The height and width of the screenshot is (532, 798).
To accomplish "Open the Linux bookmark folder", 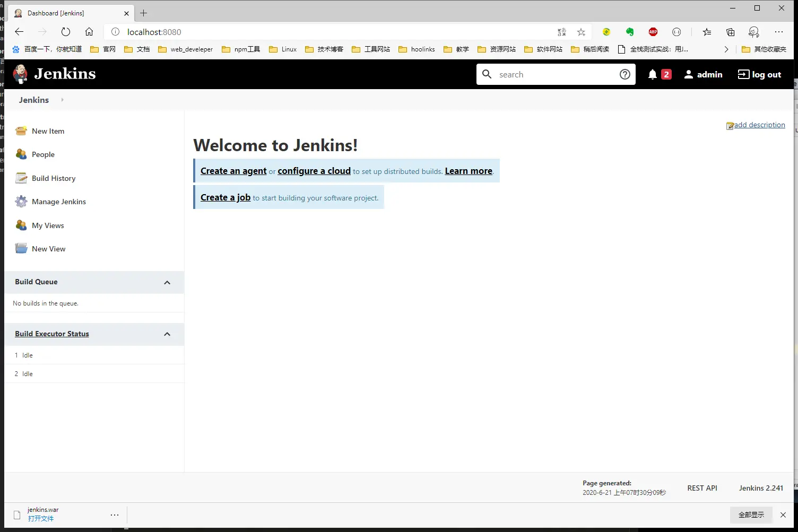I will pos(283,49).
